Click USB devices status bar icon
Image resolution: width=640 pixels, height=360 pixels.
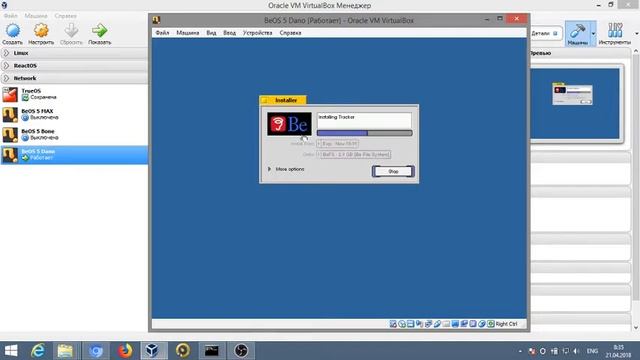[x=437, y=324]
